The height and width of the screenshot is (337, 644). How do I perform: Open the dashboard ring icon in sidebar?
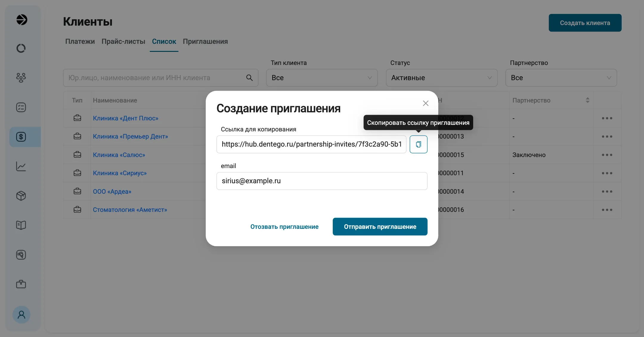pos(21,48)
